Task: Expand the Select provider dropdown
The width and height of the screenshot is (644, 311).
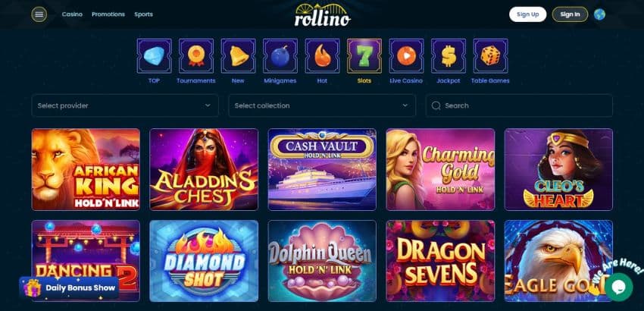Action: [125, 105]
